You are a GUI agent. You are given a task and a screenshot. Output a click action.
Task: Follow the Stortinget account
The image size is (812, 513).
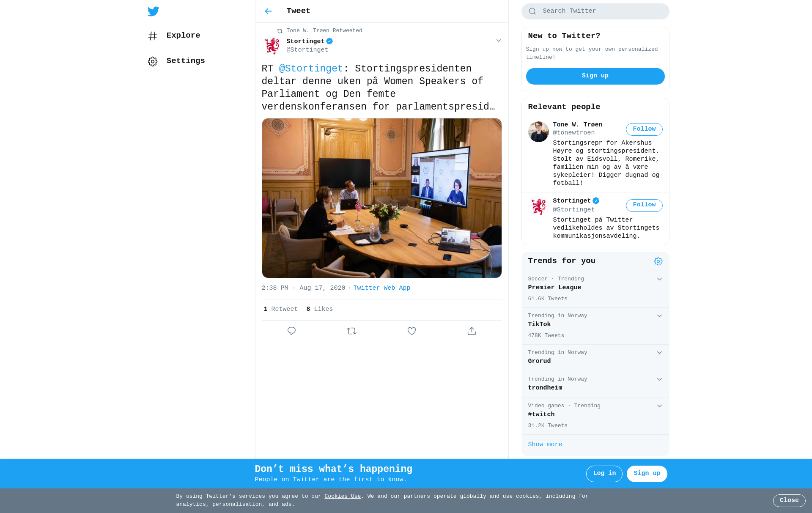(644, 206)
